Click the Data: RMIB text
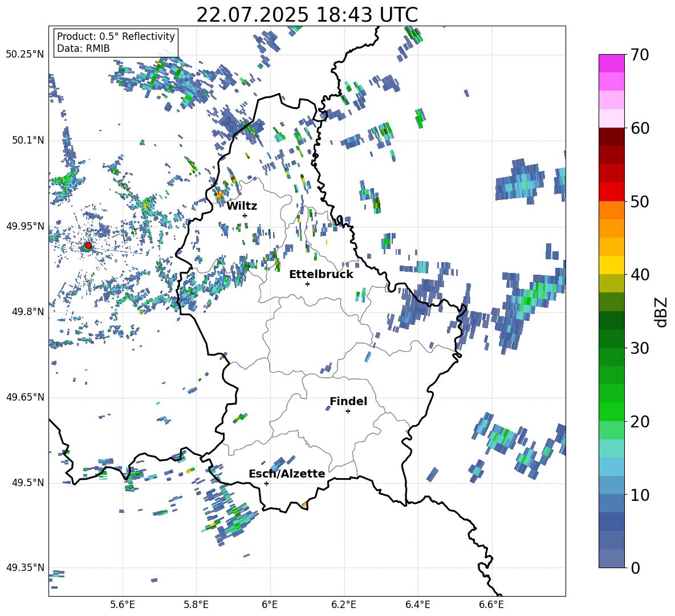 pyautogui.click(x=83, y=48)
